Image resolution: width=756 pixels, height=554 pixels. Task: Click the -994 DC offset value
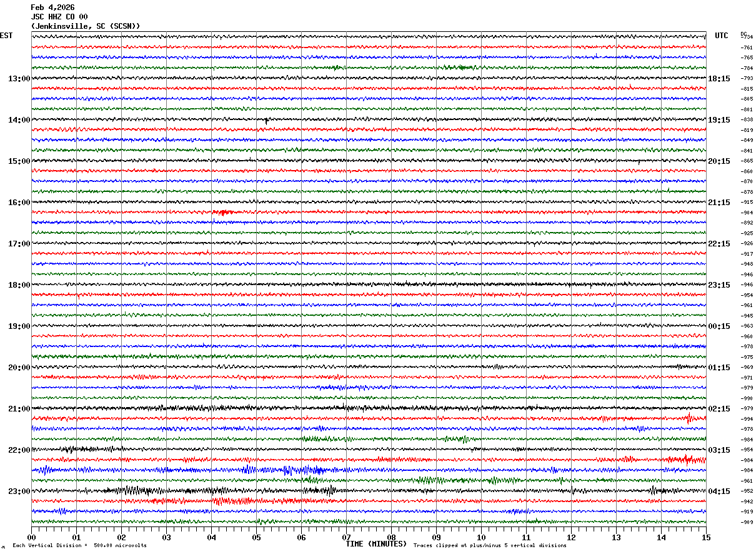[x=747, y=419]
